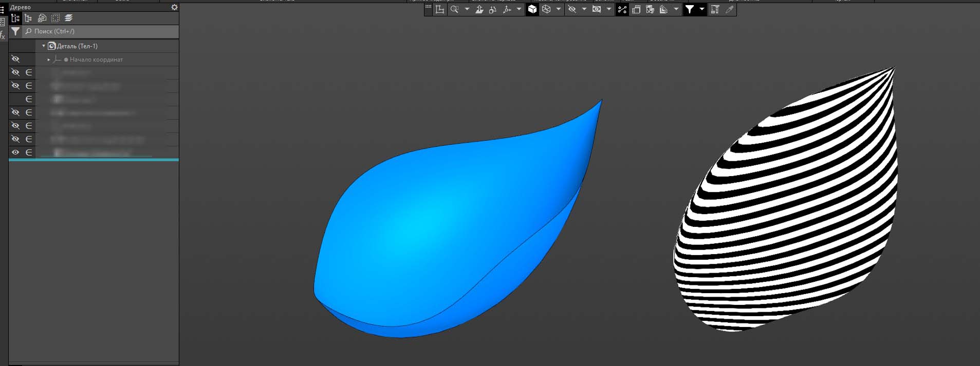Image resolution: width=980 pixels, height=366 pixels.
Task: Hide the last visible tree item
Action: click(x=15, y=152)
